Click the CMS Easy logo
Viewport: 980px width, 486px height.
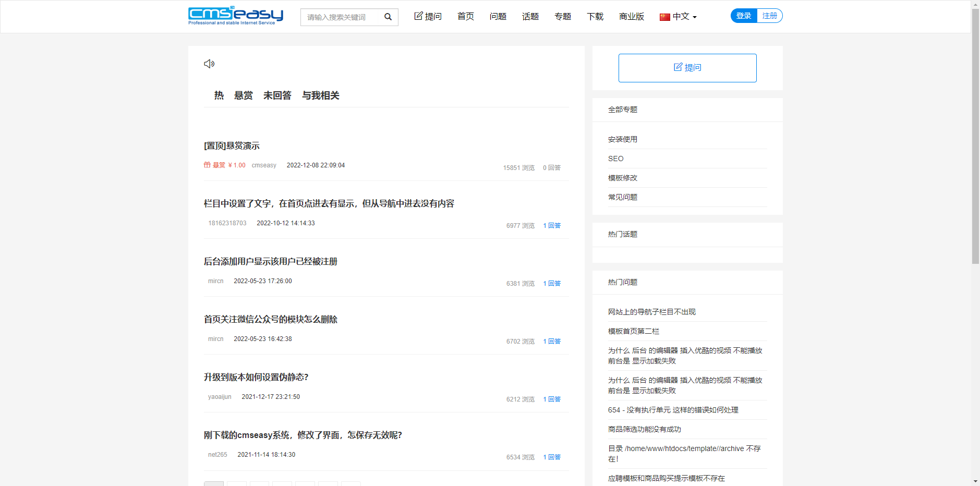(235, 16)
